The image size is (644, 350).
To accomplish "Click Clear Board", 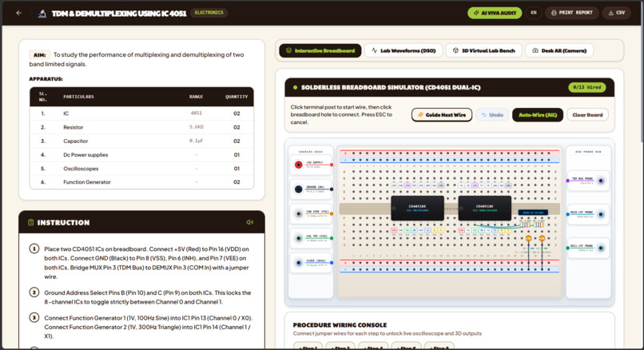I will [587, 114].
